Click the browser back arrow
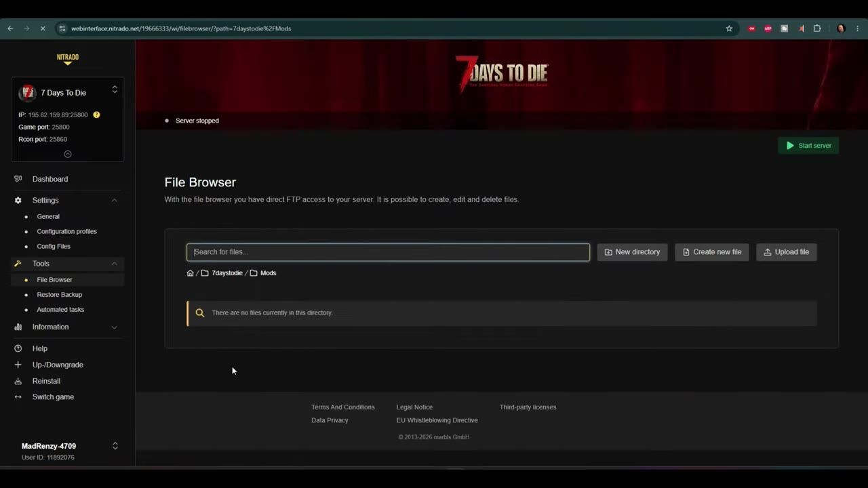The width and height of the screenshot is (868, 488). coord(10,28)
